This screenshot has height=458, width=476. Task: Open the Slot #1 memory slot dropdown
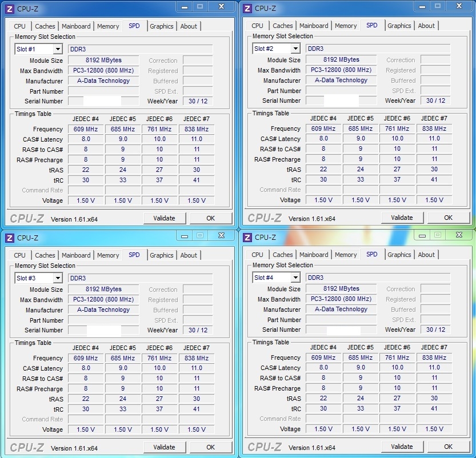coord(57,49)
